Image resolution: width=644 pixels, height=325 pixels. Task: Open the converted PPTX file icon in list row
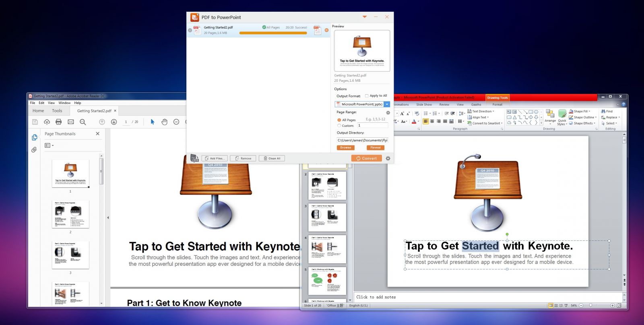pyautogui.click(x=317, y=30)
